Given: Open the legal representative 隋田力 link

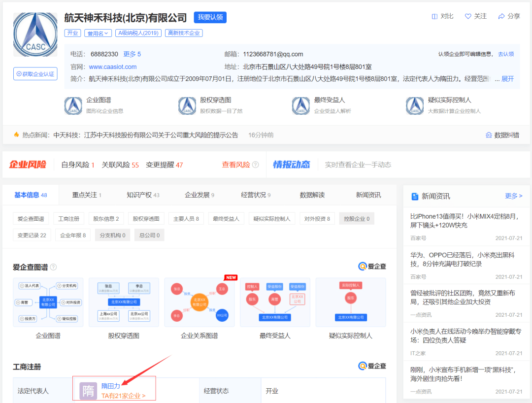Looking at the screenshot, I should (x=111, y=386).
